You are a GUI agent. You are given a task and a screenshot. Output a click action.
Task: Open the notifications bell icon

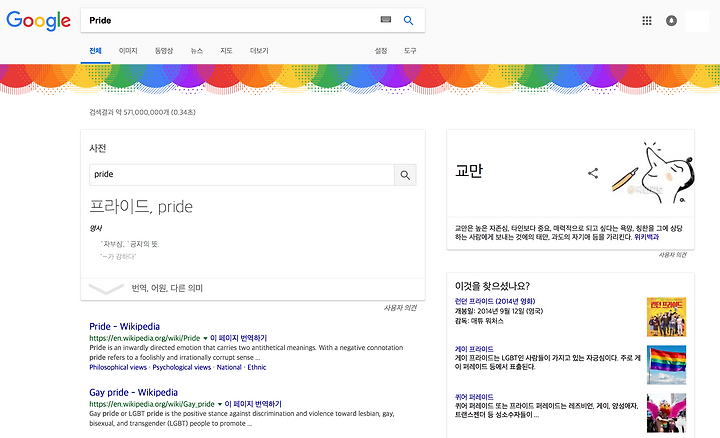[x=671, y=20]
